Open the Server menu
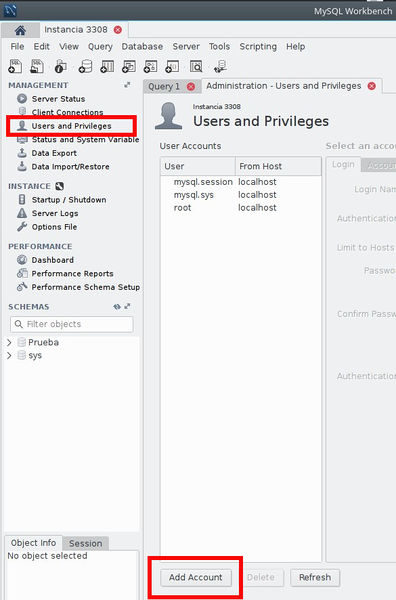Viewport: 396px width, 600px height. click(186, 47)
